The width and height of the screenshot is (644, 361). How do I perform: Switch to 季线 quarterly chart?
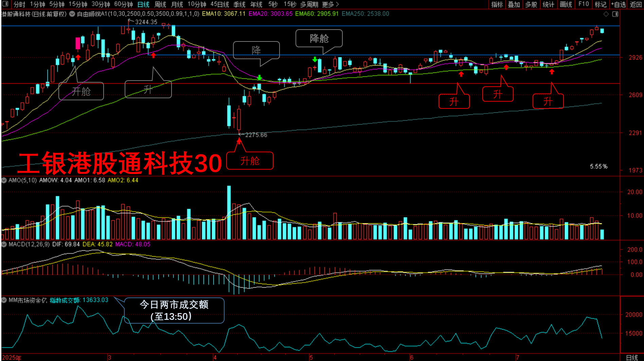[x=239, y=4]
